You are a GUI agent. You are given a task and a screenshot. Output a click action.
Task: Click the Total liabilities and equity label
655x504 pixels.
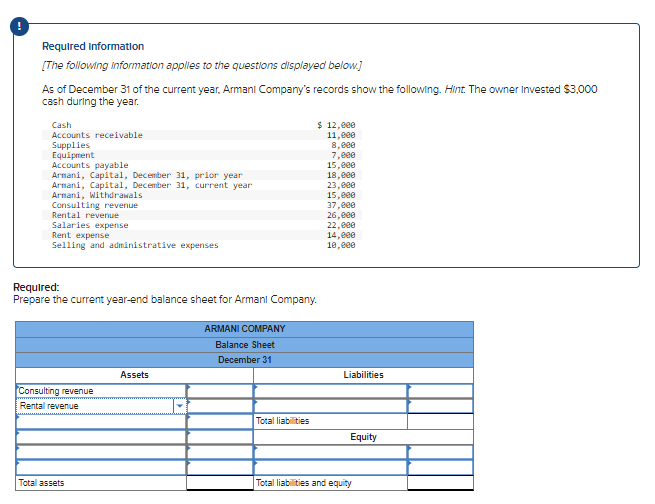tap(304, 483)
